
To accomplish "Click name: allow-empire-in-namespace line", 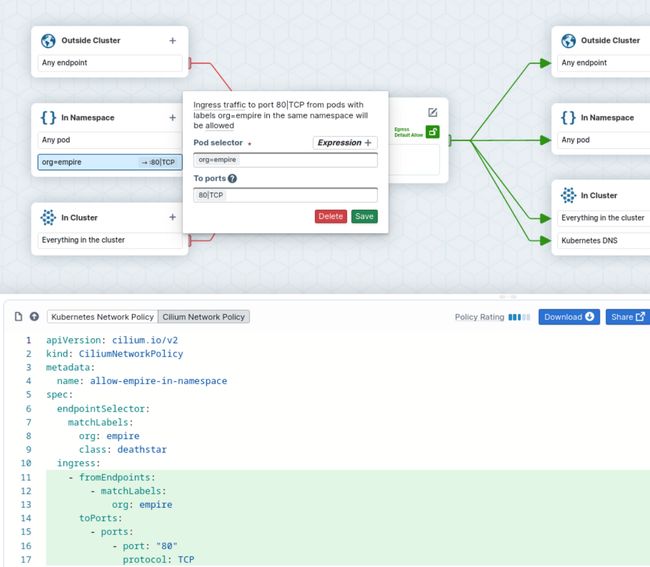I will 142,381.
